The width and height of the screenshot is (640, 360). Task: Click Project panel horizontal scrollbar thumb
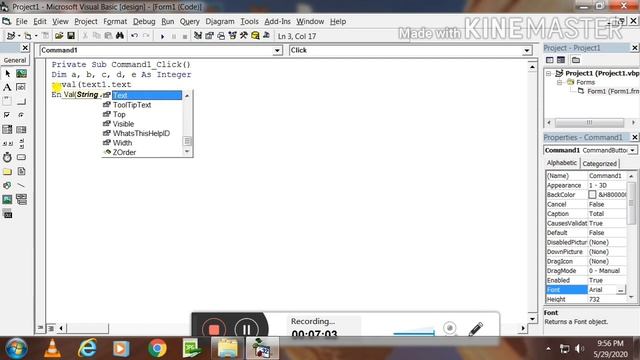[x=589, y=122]
